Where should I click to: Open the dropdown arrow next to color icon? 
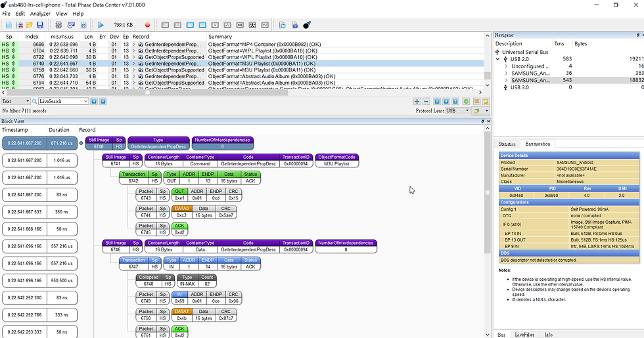pos(487,111)
